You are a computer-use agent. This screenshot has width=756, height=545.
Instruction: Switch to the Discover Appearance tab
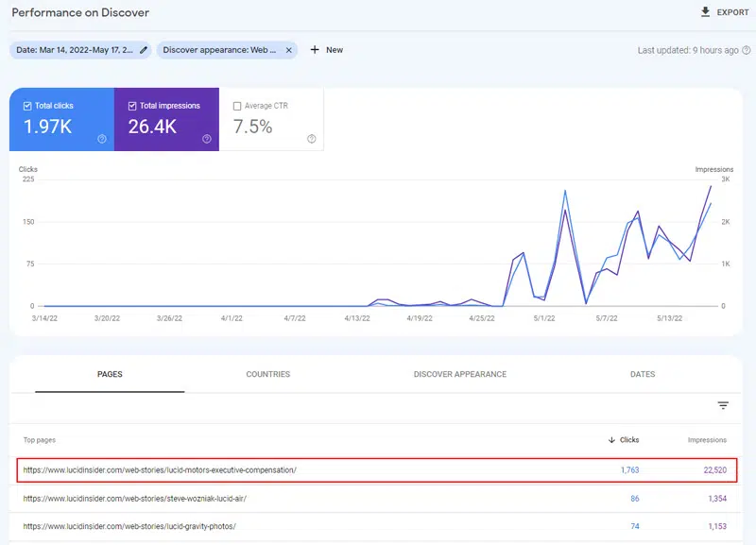pyautogui.click(x=459, y=374)
